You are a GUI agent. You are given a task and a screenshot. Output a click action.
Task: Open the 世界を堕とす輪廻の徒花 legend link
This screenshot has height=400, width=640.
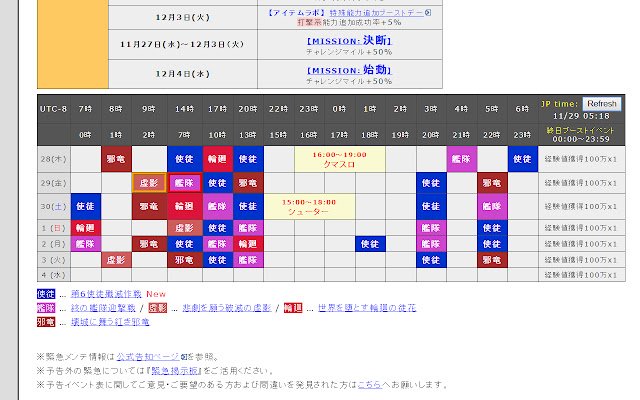point(367,308)
